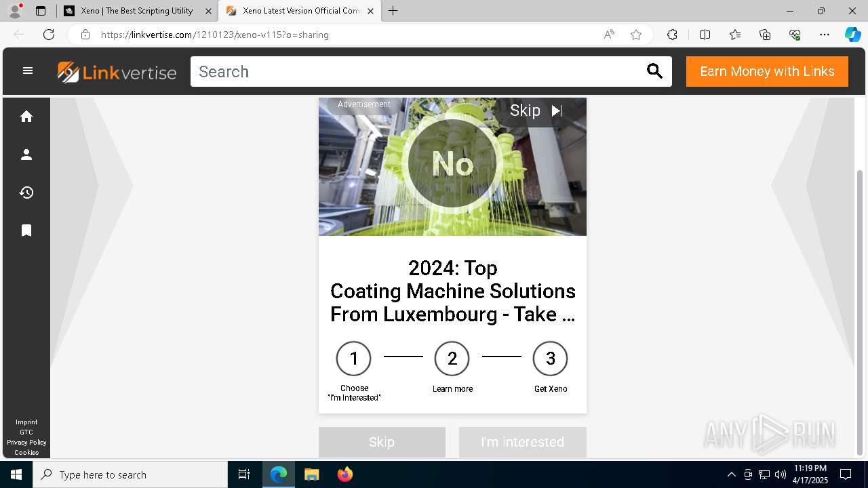The height and width of the screenshot is (488, 868).
Task: Click the browser address bar URL
Action: (214, 35)
